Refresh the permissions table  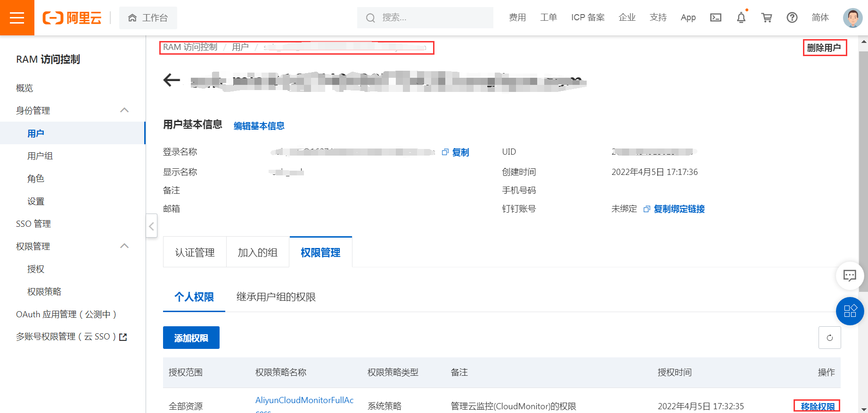[830, 338]
